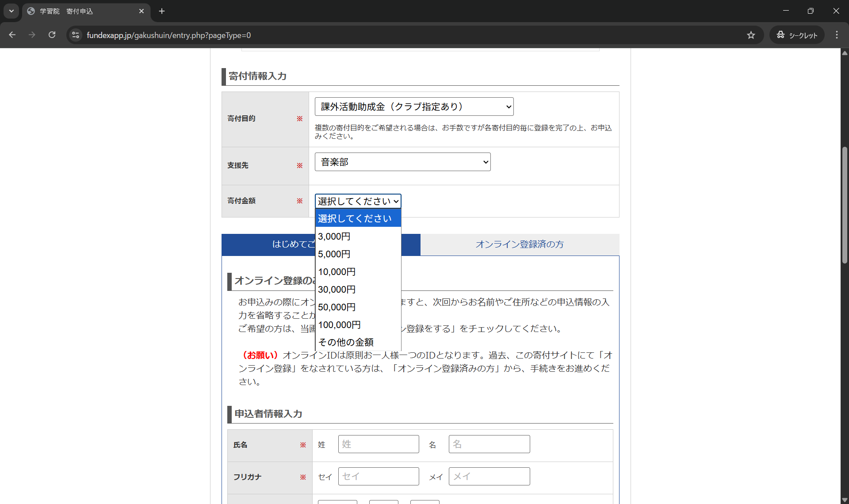Click the メイ furigana input field
The image size is (849, 504).
click(x=489, y=477)
